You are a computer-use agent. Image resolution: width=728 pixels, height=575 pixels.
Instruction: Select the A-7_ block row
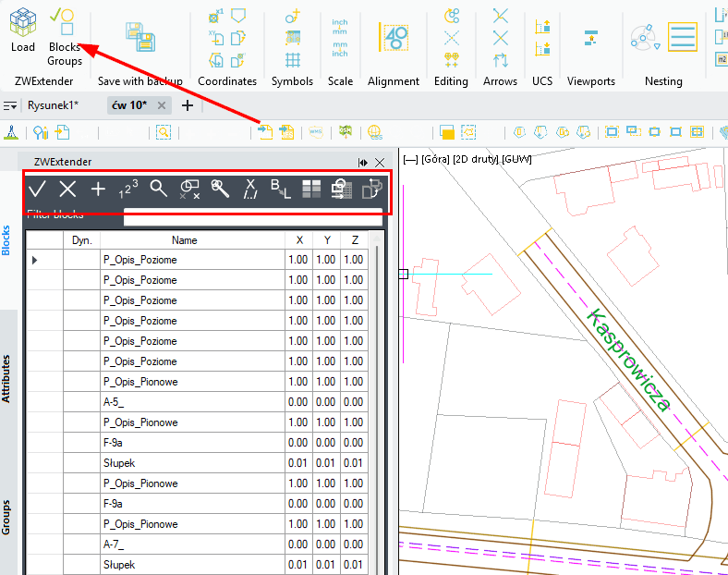click(198, 544)
